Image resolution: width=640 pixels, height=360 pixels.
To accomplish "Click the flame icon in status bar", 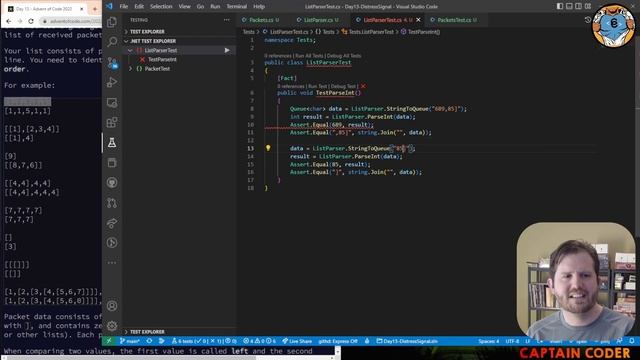I will [x=367, y=341].
